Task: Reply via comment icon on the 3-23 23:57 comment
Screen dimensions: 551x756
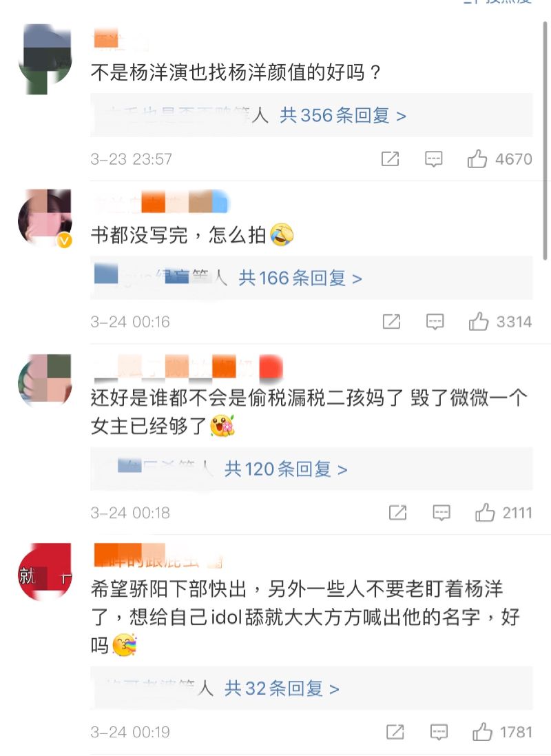Action: (x=433, y=159)
